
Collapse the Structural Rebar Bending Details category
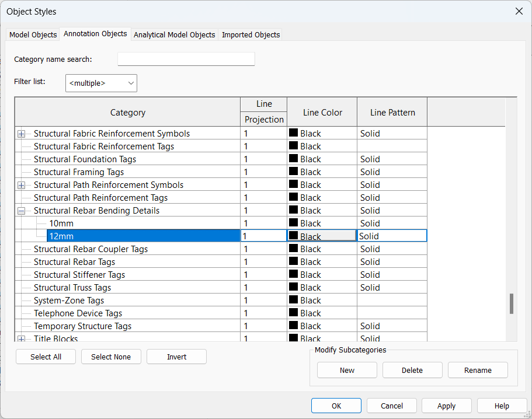(21, 210)
